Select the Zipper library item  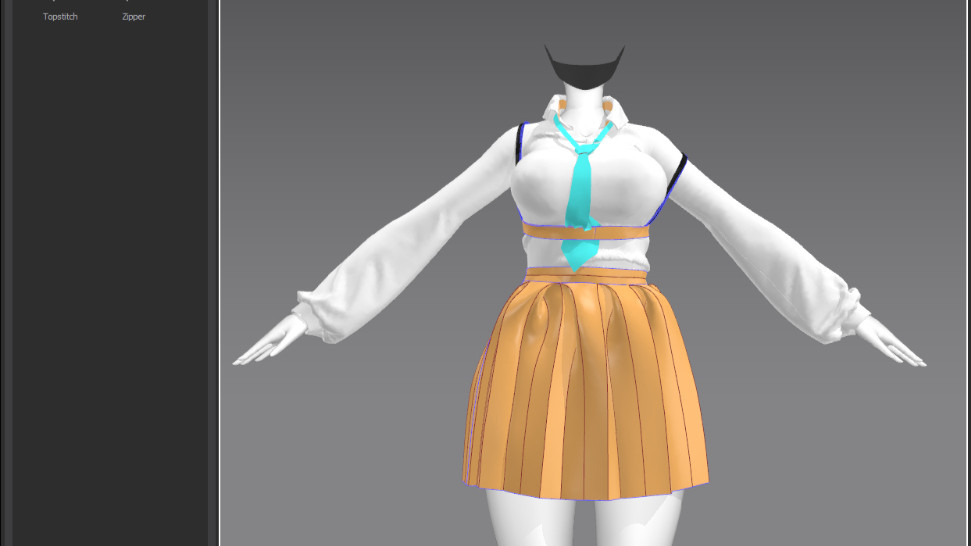click(133, 17)
